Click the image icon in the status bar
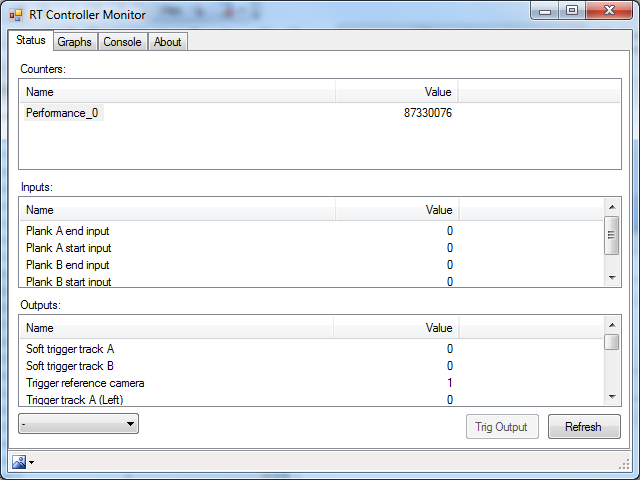 19,461
